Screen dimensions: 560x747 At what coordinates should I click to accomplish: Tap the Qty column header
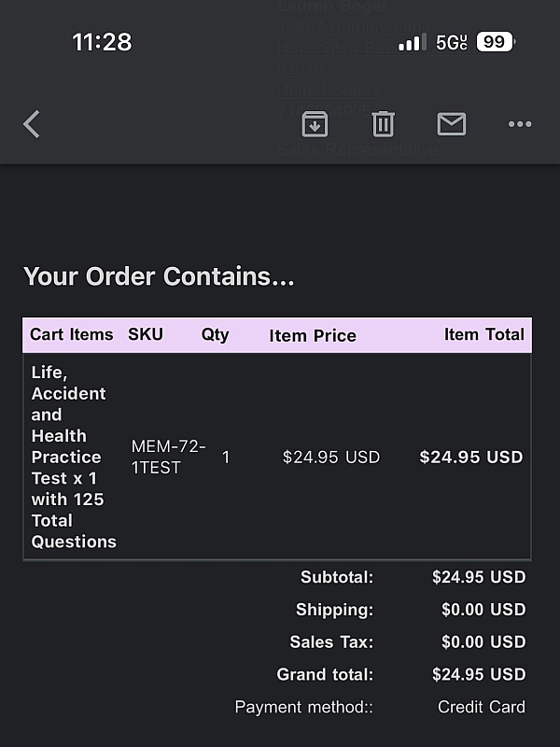tap(215, 334)
